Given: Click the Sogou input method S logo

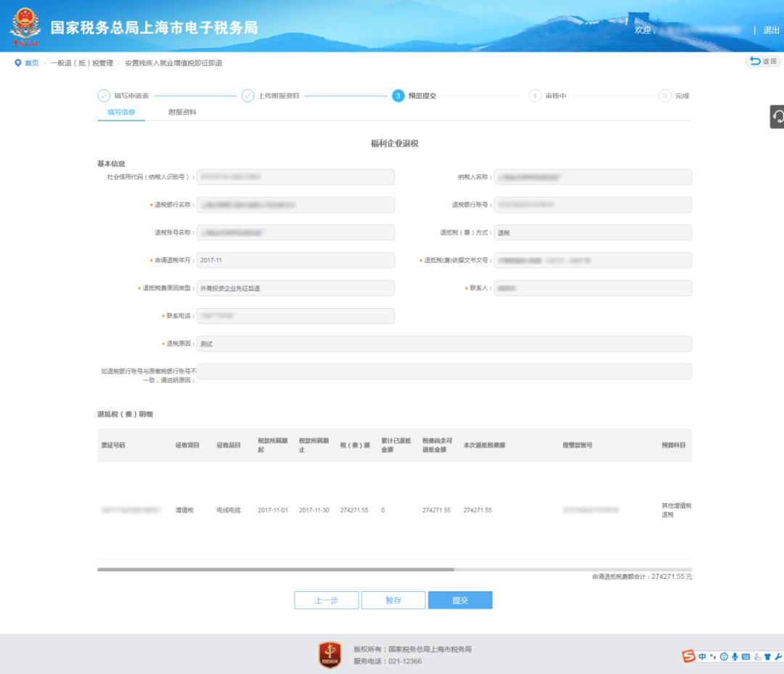Looking at the screenshot, I should tap(688, 657).
